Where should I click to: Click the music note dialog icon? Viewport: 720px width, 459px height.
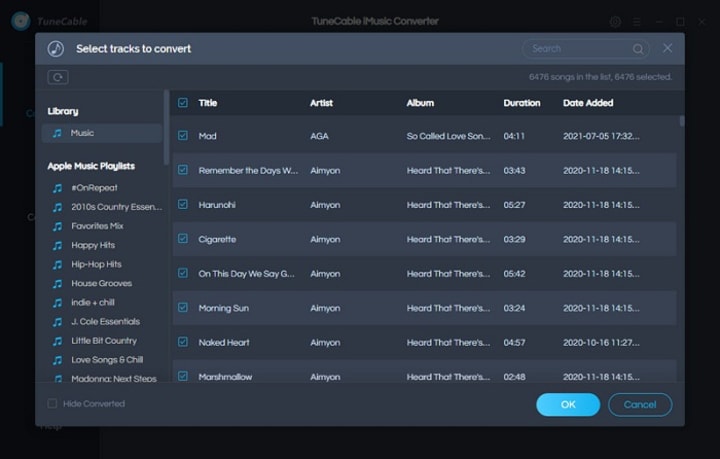pyautogui.click(x=56, y=49)
